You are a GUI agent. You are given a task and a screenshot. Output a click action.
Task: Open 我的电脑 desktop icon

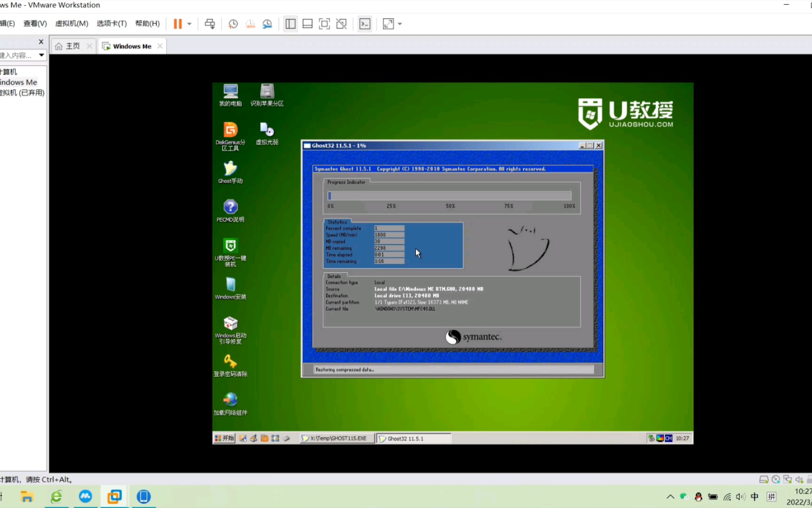[x=231, y=95]
